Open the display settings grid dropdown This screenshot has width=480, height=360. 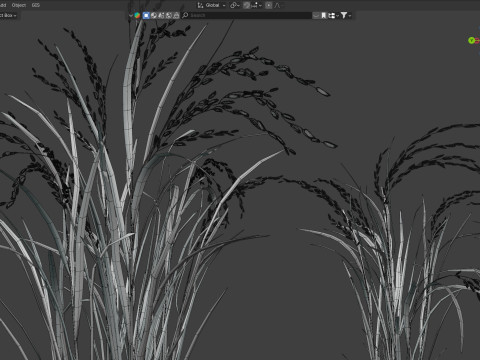[333, 15]
